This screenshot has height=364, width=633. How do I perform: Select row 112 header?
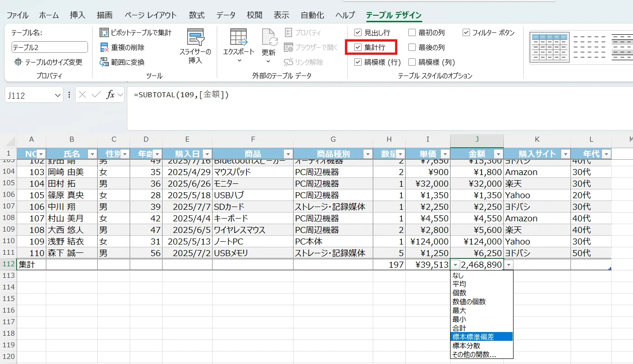(8, 264)
